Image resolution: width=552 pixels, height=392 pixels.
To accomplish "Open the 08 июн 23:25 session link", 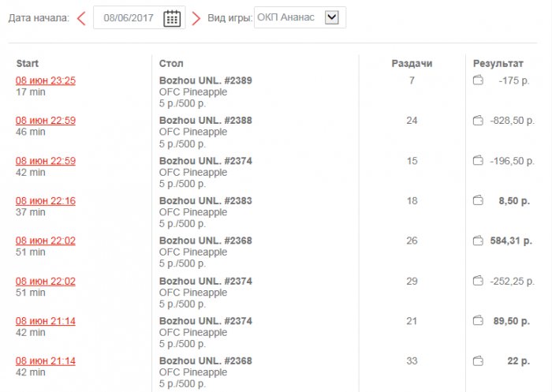I will 46,80.
